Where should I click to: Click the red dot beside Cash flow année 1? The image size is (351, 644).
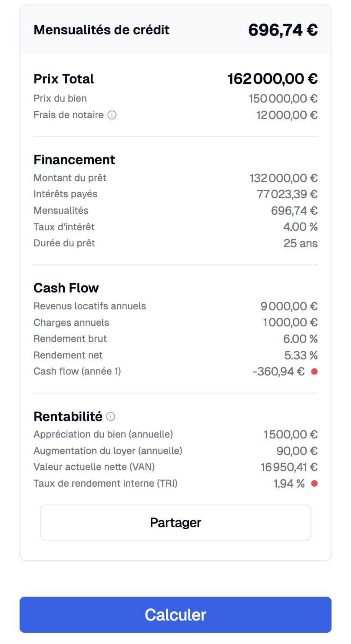315,372
